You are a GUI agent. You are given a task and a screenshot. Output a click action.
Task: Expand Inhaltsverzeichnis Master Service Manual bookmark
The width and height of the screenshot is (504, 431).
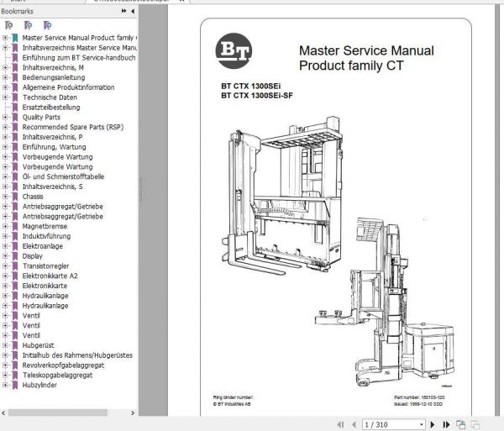coord(5,48)
